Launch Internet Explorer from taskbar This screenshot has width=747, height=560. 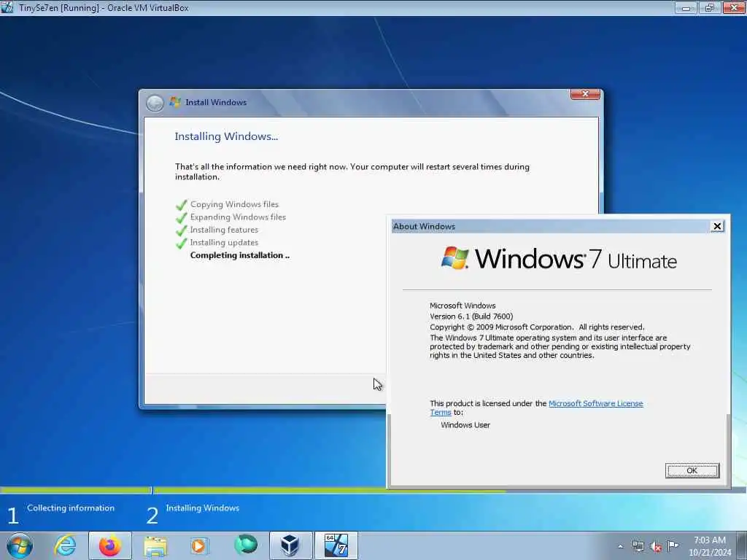[65, 545]
